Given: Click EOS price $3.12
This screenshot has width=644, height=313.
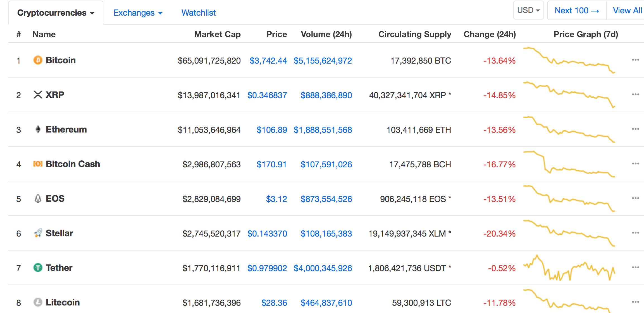Looking at the screenshot, I should (x=276, y=199).
